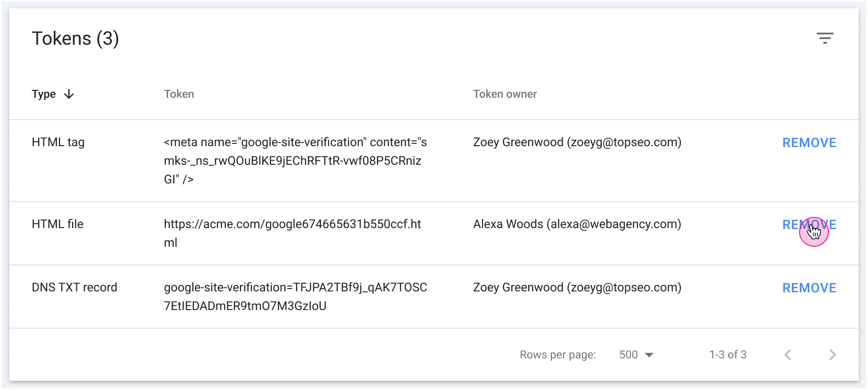Viewport: 868px width, 391px height.
Task: Remove the HTML tag token
Action: coord(809,142)
